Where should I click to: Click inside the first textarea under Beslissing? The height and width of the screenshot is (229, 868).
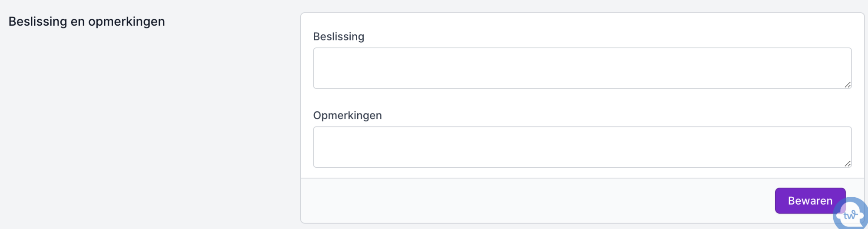(x=582, y=68)
